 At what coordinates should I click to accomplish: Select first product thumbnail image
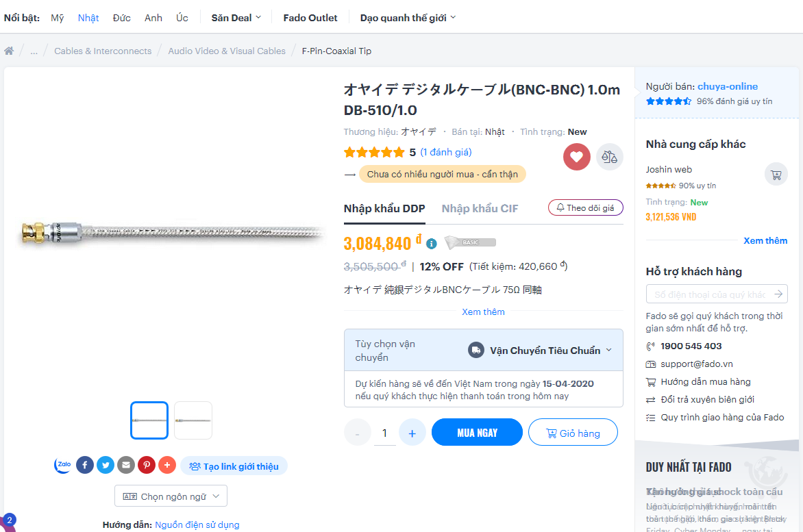tap(149, 420)
